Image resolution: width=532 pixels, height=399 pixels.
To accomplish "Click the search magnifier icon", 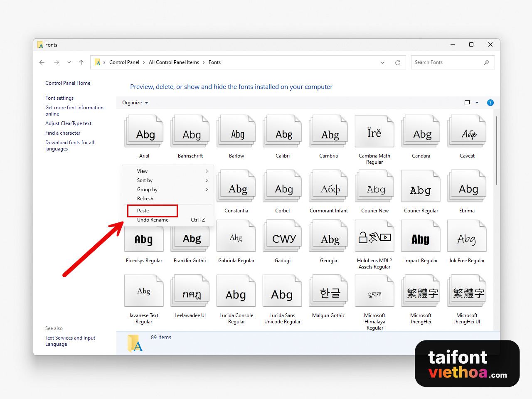I will (x=486, y=62).
